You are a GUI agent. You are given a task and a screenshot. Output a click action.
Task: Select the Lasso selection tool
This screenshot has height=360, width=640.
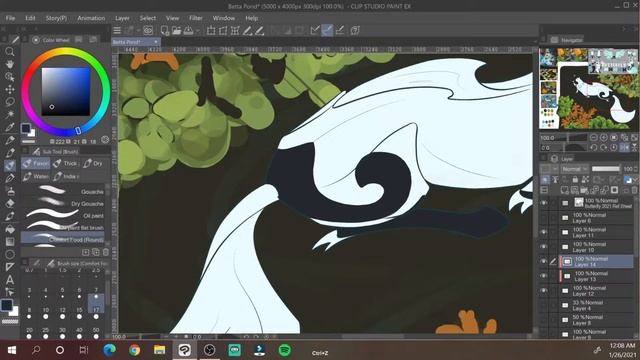10,102
